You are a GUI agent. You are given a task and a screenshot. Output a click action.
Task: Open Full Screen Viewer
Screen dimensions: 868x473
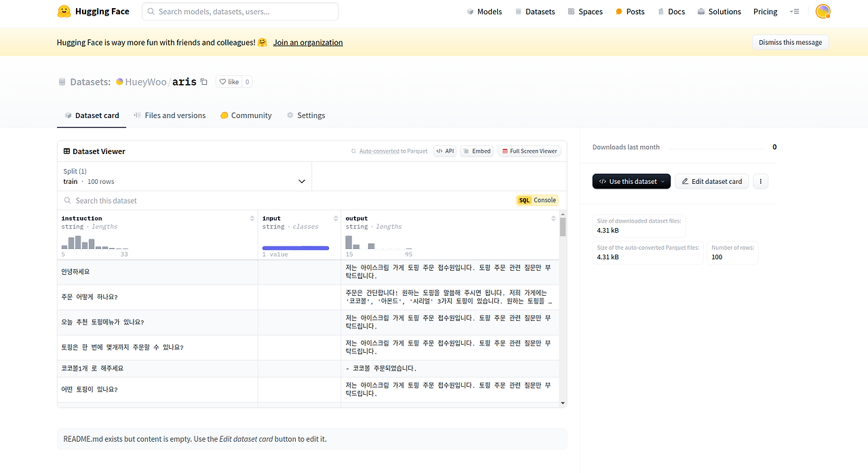click(x=530, y=151)
